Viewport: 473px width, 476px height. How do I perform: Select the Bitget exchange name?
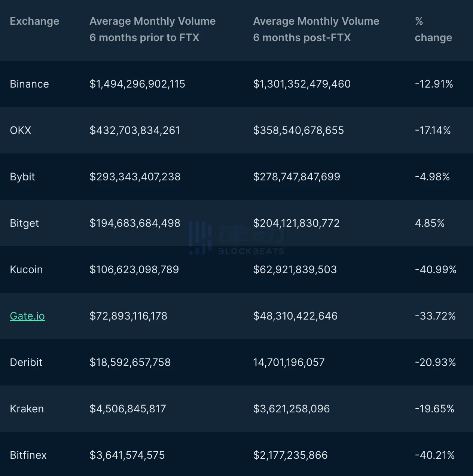(24, 223)
